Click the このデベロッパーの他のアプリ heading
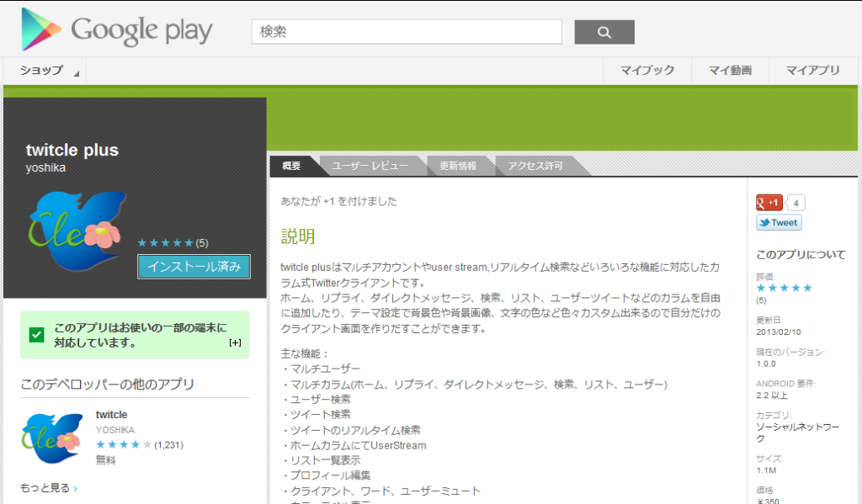Screen dimensions: 862x504 (107, 385)
